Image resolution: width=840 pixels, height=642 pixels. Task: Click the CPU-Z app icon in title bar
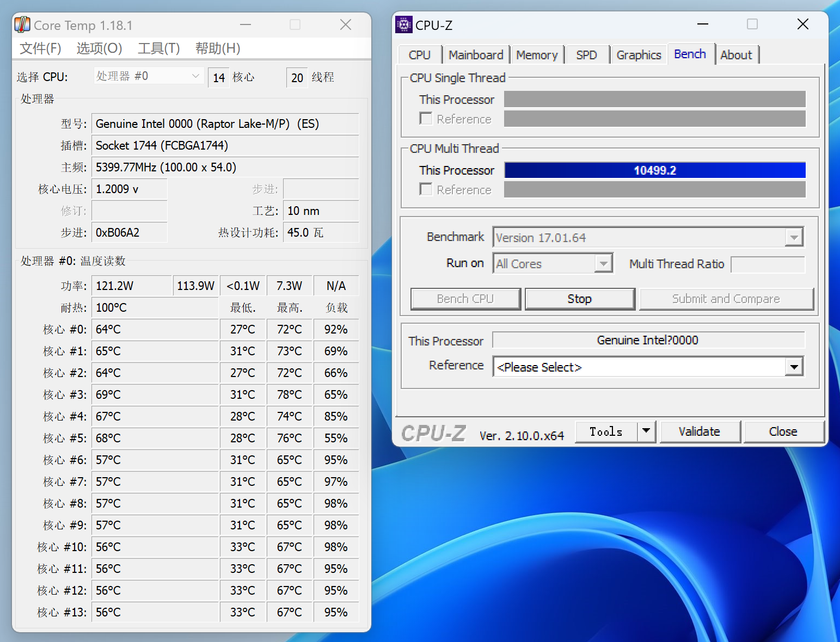[x=403, y=24]
